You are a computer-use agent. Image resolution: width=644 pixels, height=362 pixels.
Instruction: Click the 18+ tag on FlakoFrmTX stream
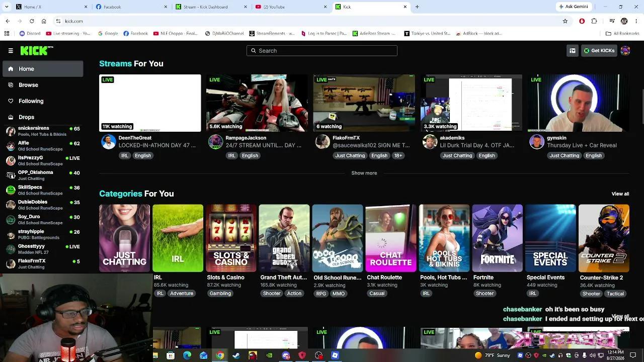tap(398, 156)
